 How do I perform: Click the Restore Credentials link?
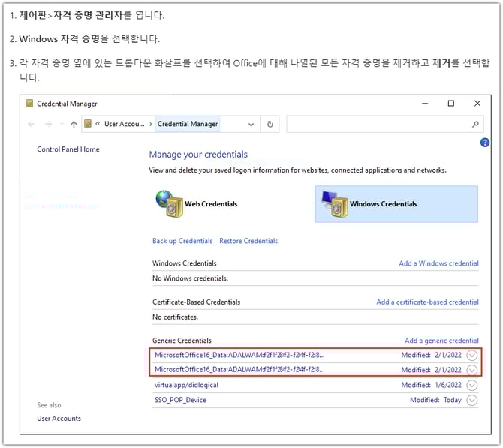[x=248, y=241]
